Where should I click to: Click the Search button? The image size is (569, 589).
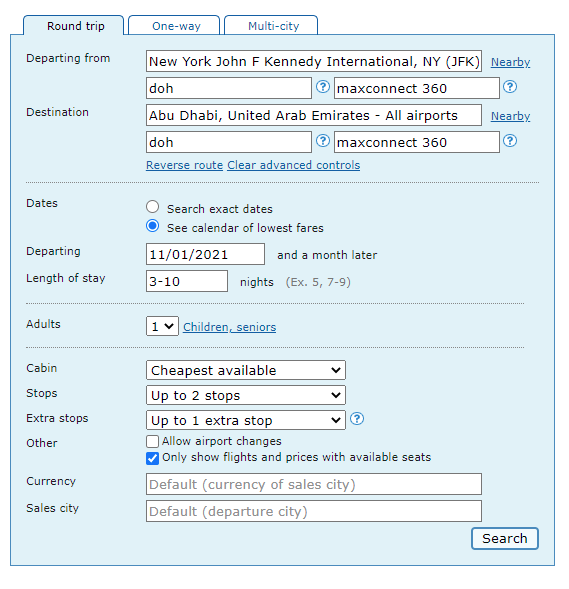tap(505, 538)
